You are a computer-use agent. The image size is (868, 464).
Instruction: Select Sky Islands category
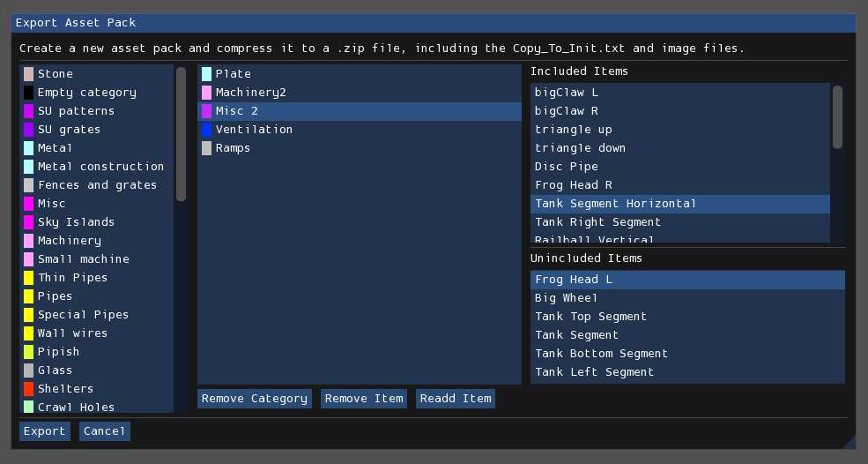[x=97, y=222]
